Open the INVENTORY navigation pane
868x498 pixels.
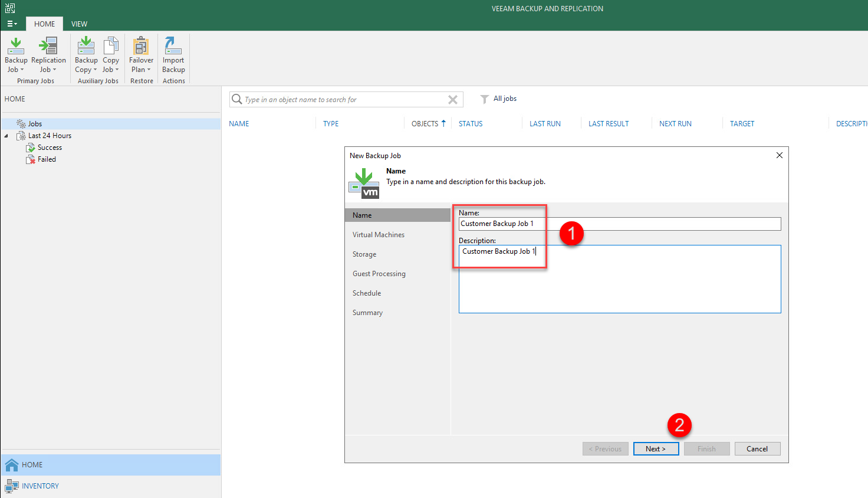(111, 486)
